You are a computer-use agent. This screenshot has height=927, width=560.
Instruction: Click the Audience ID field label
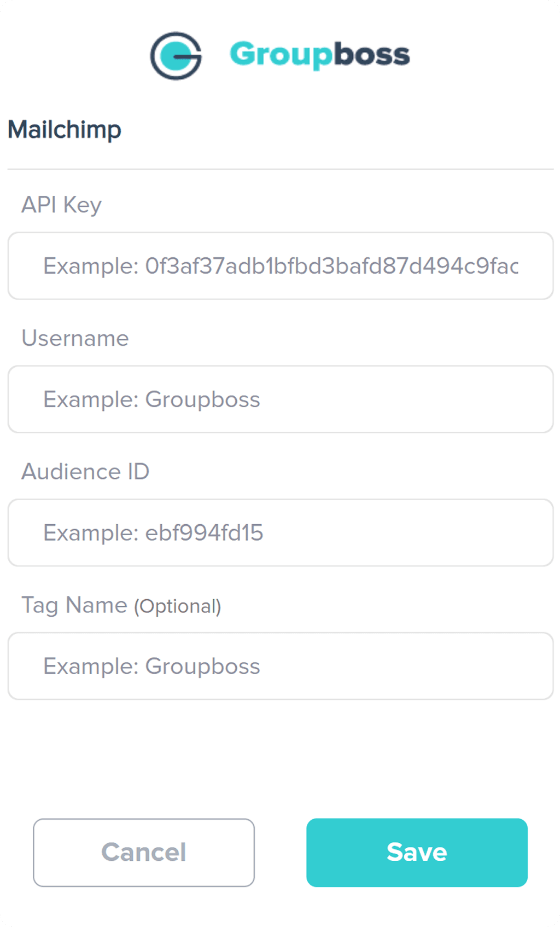(x=85, y=472)
